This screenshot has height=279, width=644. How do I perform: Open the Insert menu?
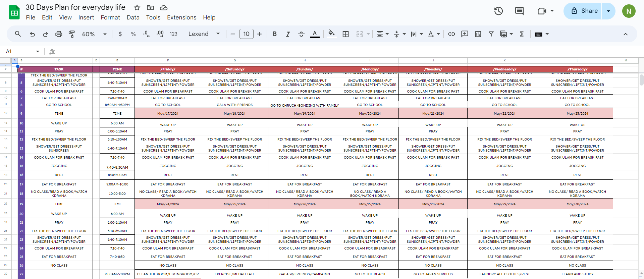pos(86,17)
